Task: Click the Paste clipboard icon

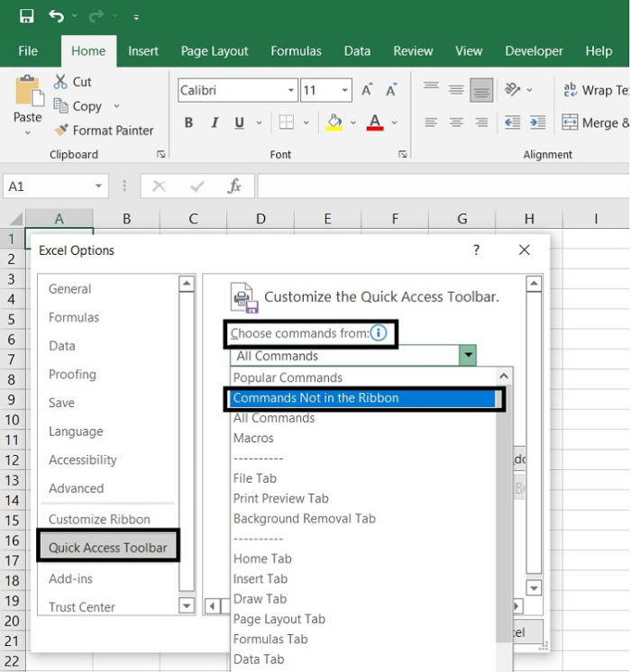Action: pyautogui.click(x=28, y=92)
